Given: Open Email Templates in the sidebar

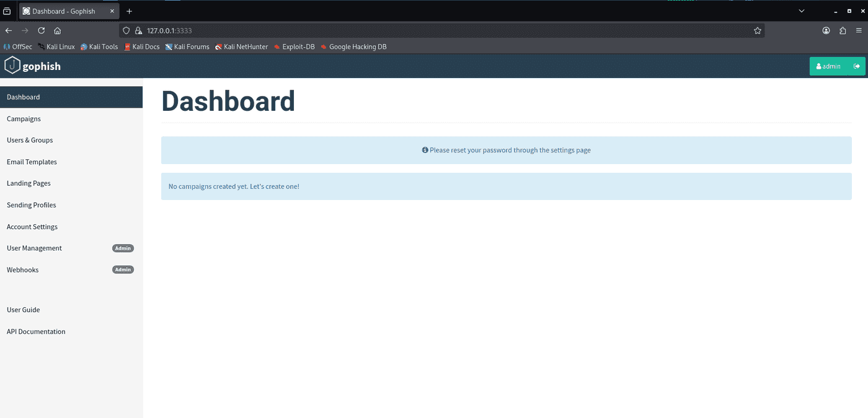Looking at the screenshot, I should pos(71,162).
